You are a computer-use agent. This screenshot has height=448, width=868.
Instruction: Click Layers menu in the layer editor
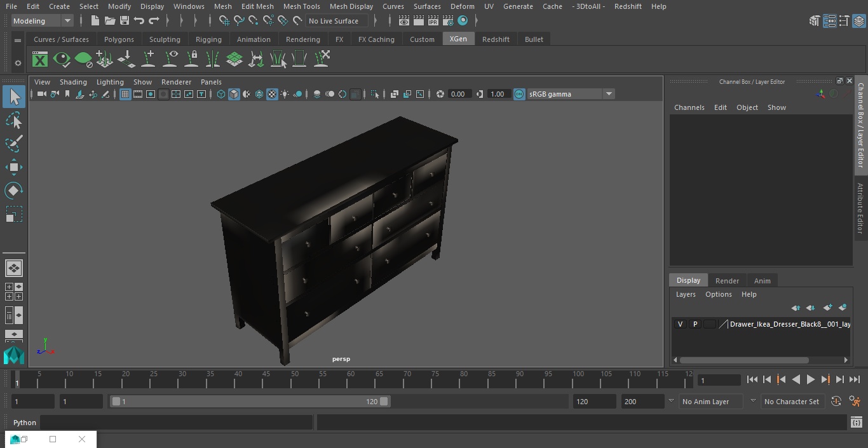pos(685,294)
